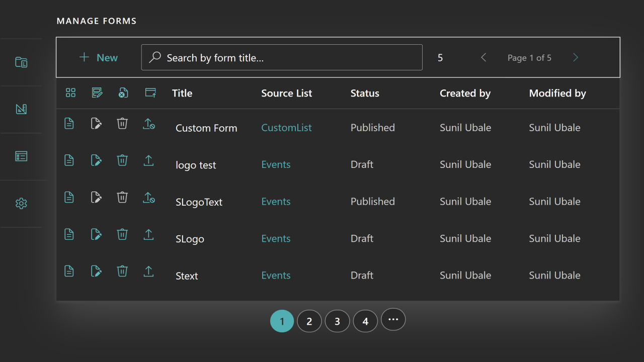The width and height of the screenshot is (644, 362).
Task: Open Events link in SLogo row
Action: (276, 238)
